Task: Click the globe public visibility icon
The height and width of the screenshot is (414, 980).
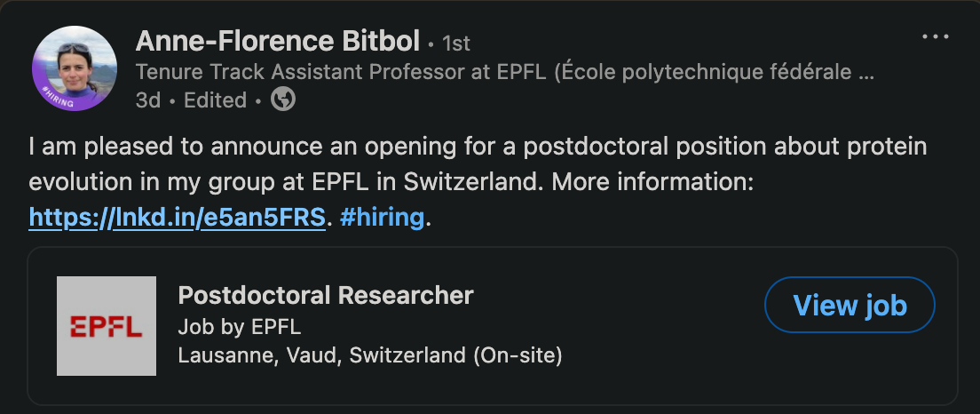Action: click(x=282, y=100)
